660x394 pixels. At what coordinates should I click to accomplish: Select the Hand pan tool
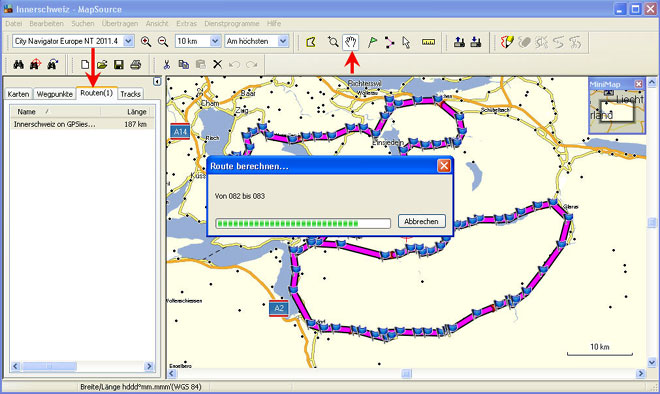[351, 42]
